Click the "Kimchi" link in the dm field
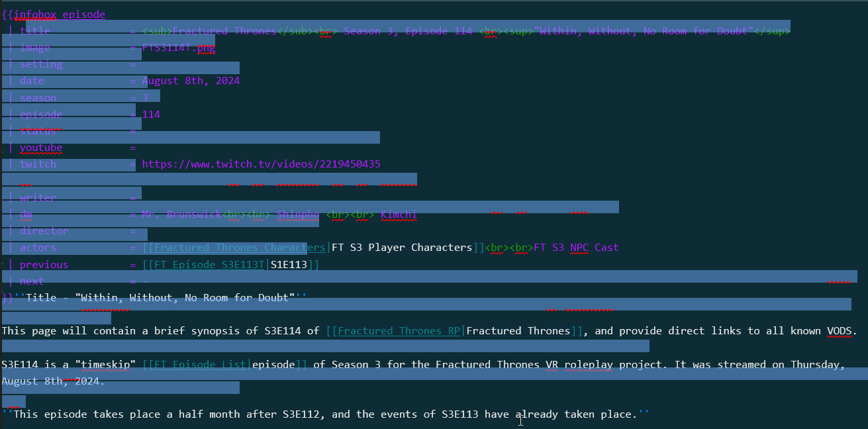Image resolution: width=868 pixels, height=429 pixels. point(398,215)
